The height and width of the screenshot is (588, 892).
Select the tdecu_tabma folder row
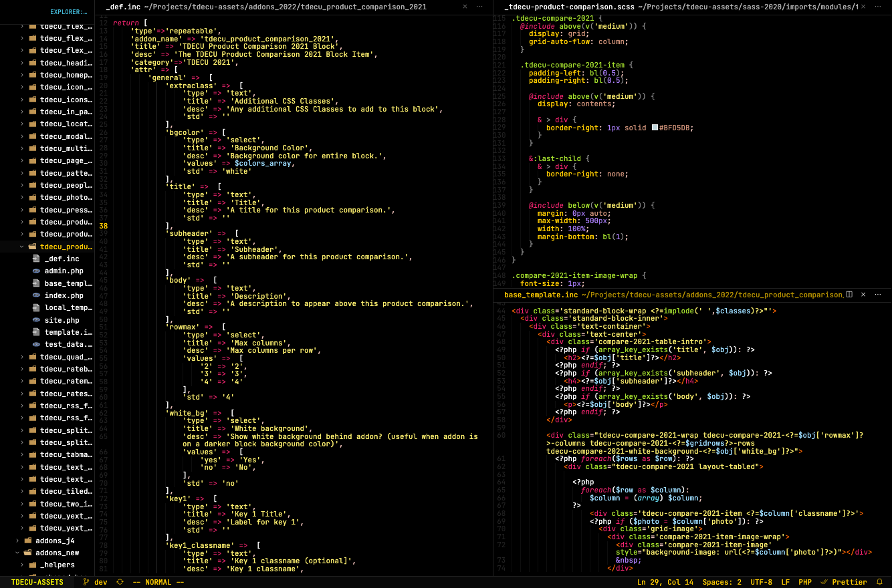coord(47,454)
